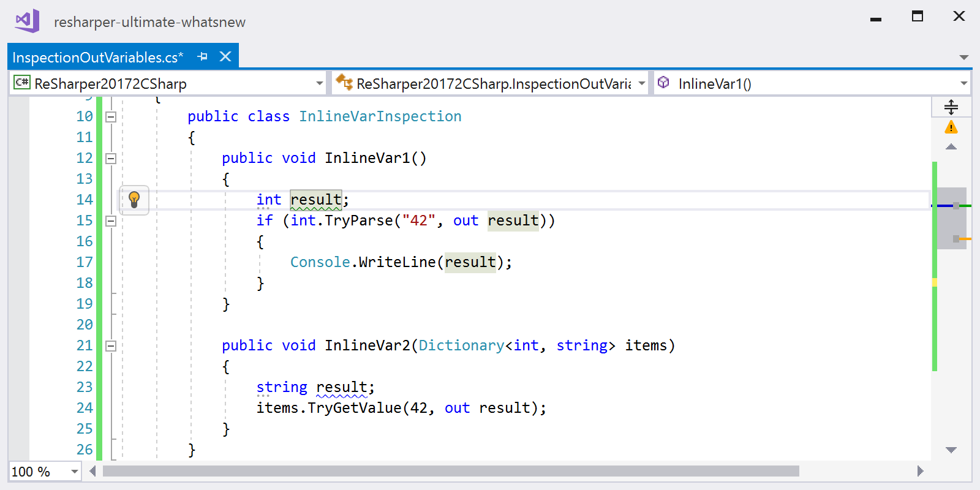This screenshot has width=980, height=490.
Task: Click the split editor window handle
Action: [951, 107]
